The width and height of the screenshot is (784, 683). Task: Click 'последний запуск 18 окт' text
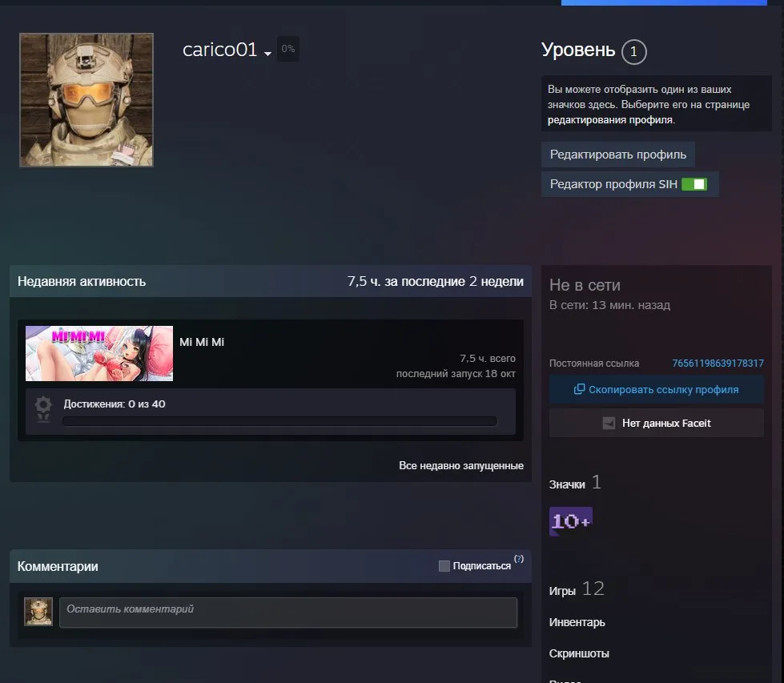tap(456, 373)
